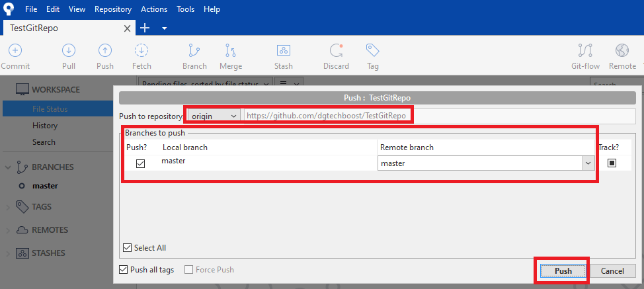
Task: Open the new tab dropdown arrow
Action: (164, 28)
